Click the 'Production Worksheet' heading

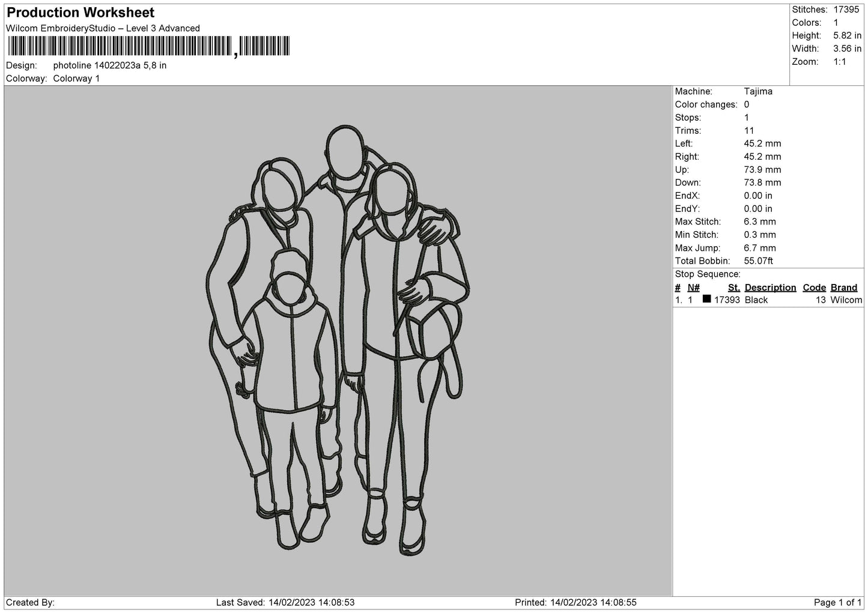[80, 13]
